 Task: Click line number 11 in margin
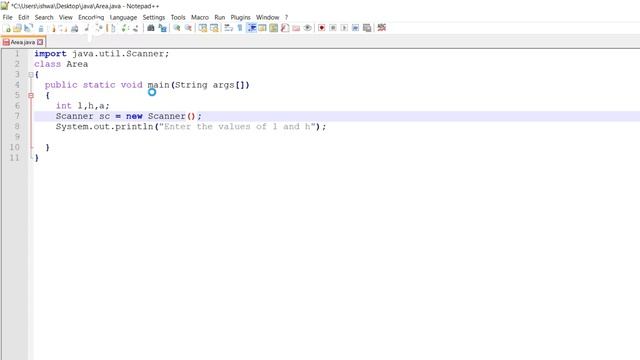click(15, 158)
